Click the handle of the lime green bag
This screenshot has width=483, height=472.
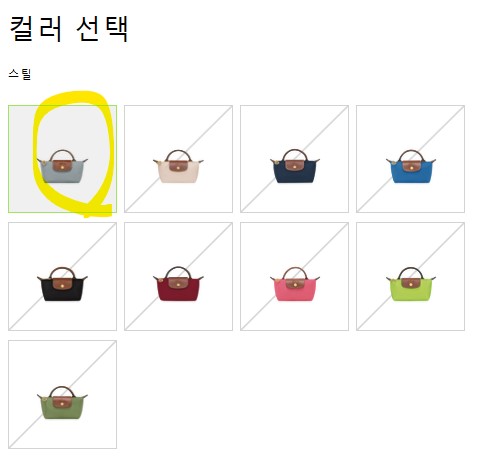pyautogui.click(x=410, y=273)
